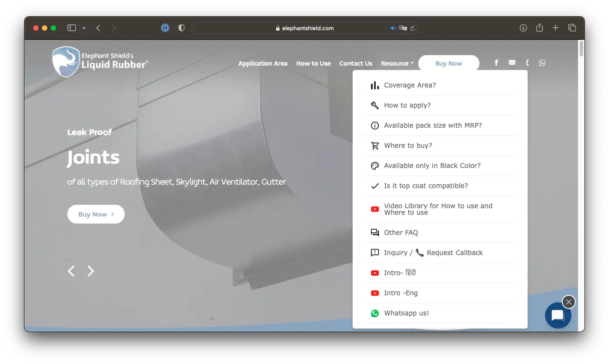Click the Safari share icon
Viewport: 609px width, 364px height.
point(539,28)
